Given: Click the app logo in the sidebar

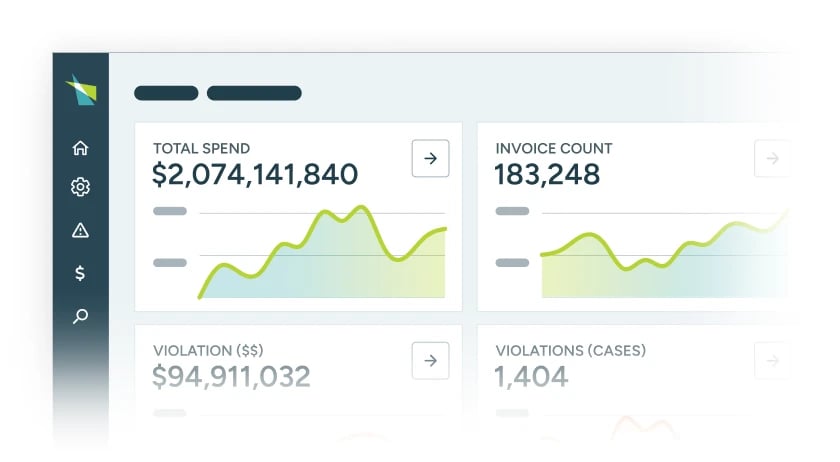Looking at the screenshot, I should [81, 90].
